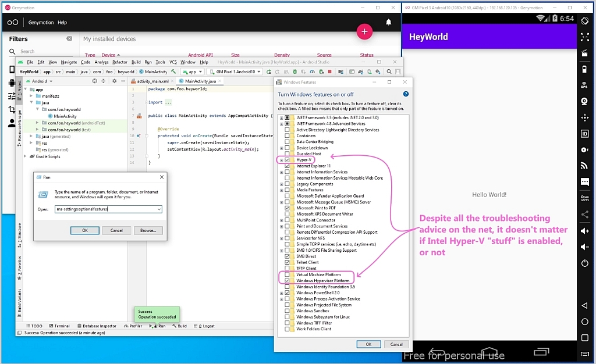Hide the Project panel using minus icon

pos(123,81)
